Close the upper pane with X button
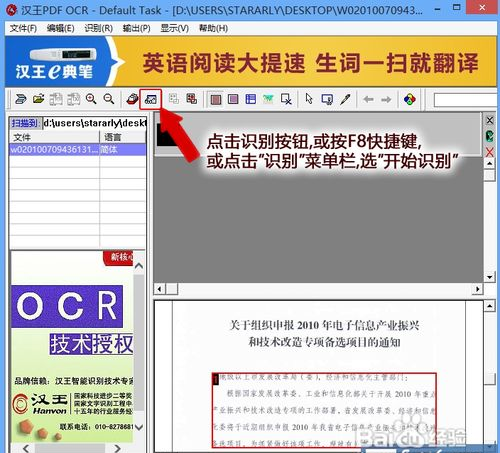 (489, 120)
